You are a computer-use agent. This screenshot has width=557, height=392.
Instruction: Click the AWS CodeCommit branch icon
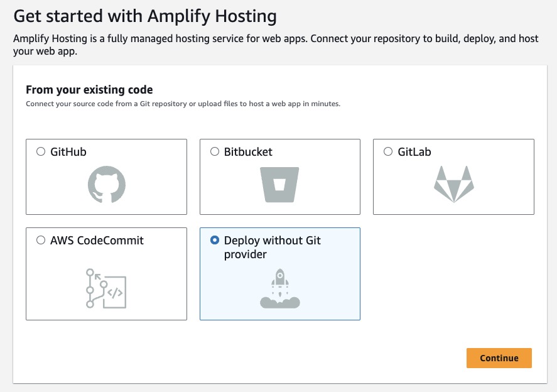point(106,288)
